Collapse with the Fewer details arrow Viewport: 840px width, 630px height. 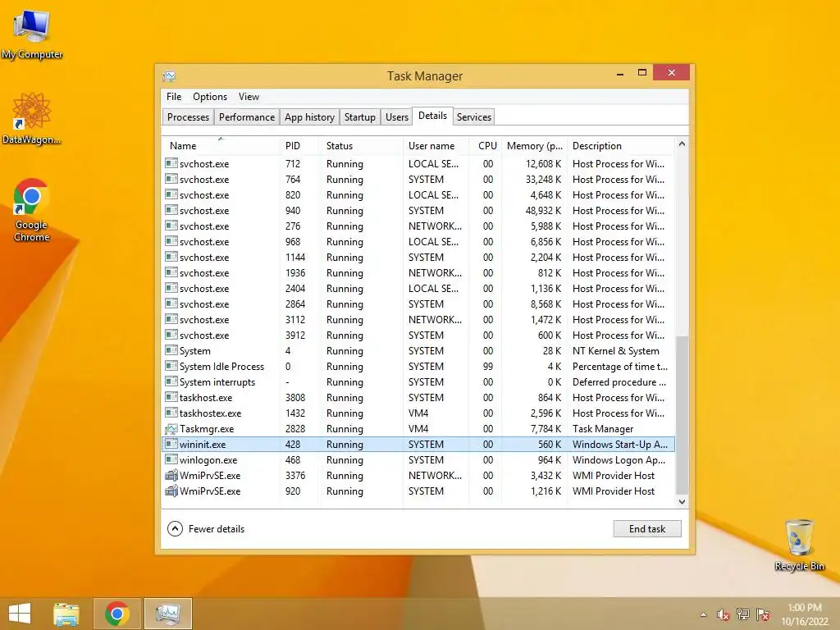coord(176,529)
